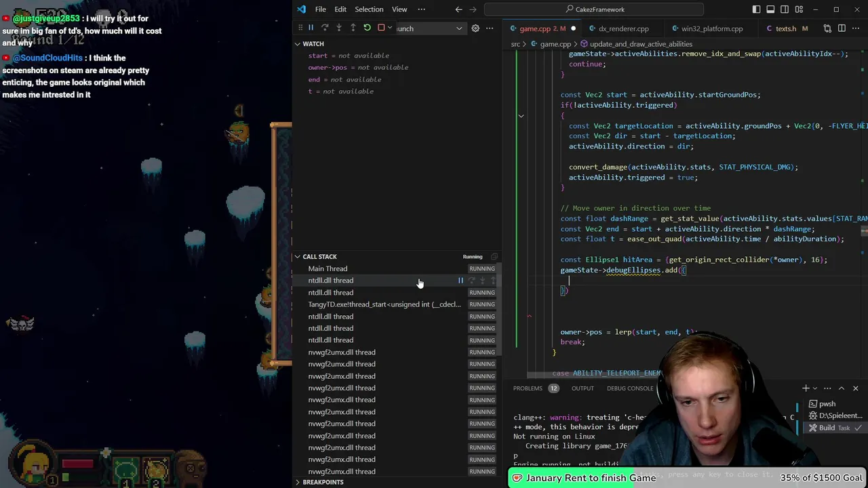Open the new-terminal launch profile dropdown
The image size is (868, 488).
click(x=814, y=388)
